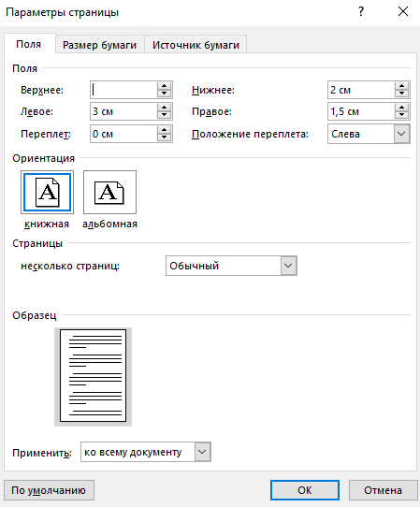The height and width of the screenshot is (507, 420).
Task: Select the portrait (книжная) orientation icon
Action: tap(47, 193)
